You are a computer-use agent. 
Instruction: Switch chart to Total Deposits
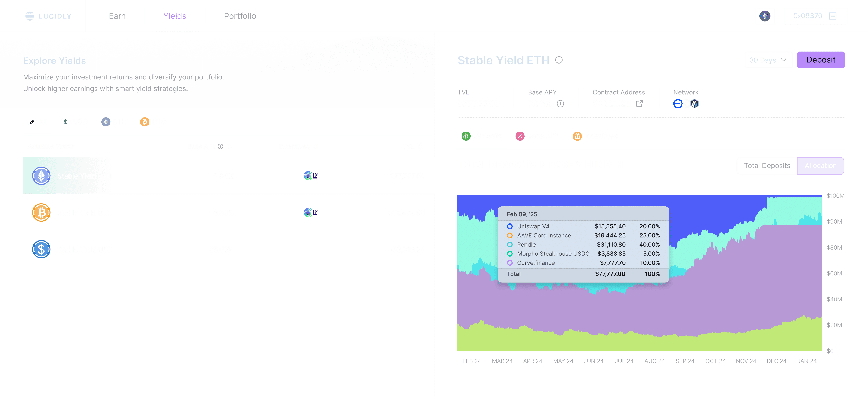pos(767,166)
